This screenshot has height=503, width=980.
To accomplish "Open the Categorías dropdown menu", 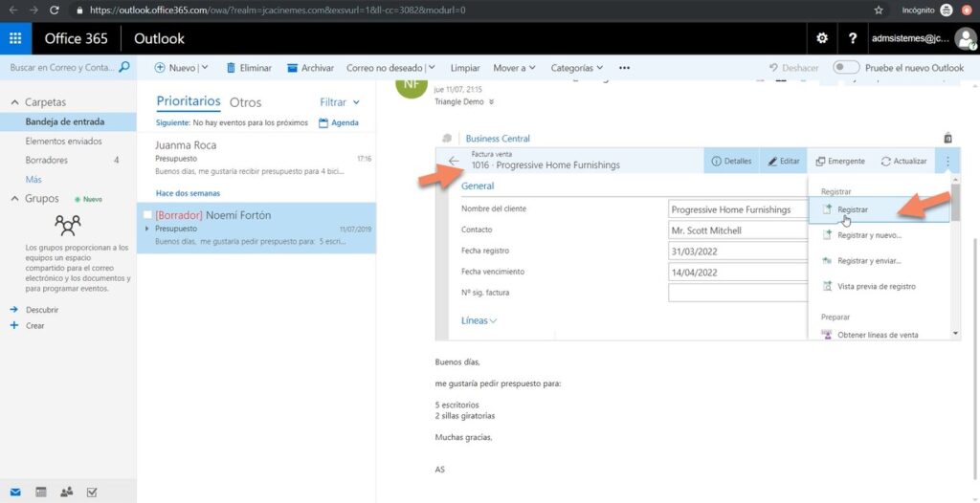I will point(577,68).
